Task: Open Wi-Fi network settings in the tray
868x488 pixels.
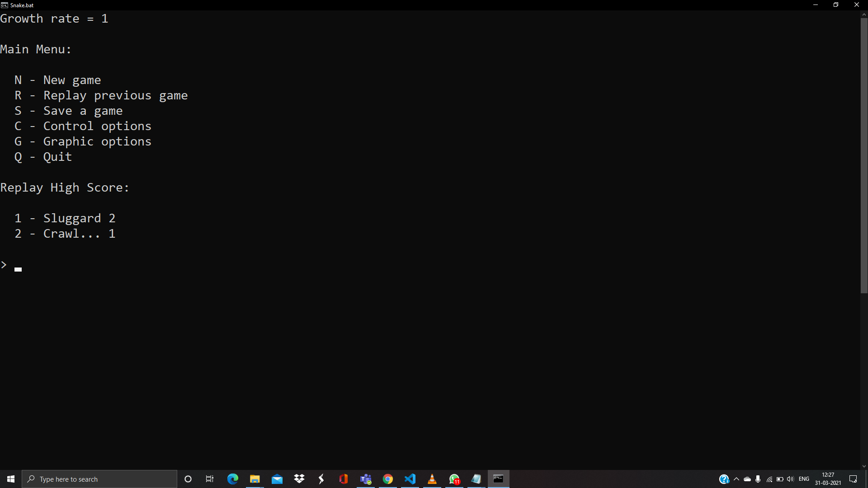Action: (769, 479)
